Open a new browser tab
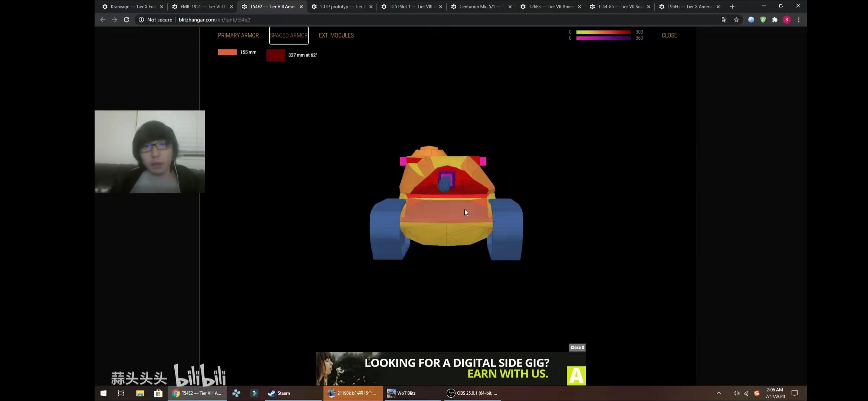 [x=732, y=7]
